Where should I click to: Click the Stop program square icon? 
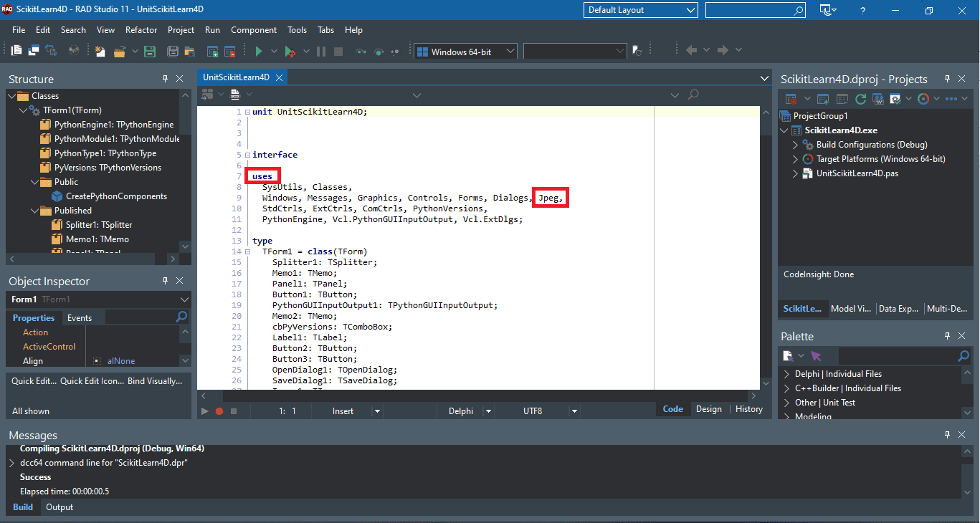coord(338,51)
